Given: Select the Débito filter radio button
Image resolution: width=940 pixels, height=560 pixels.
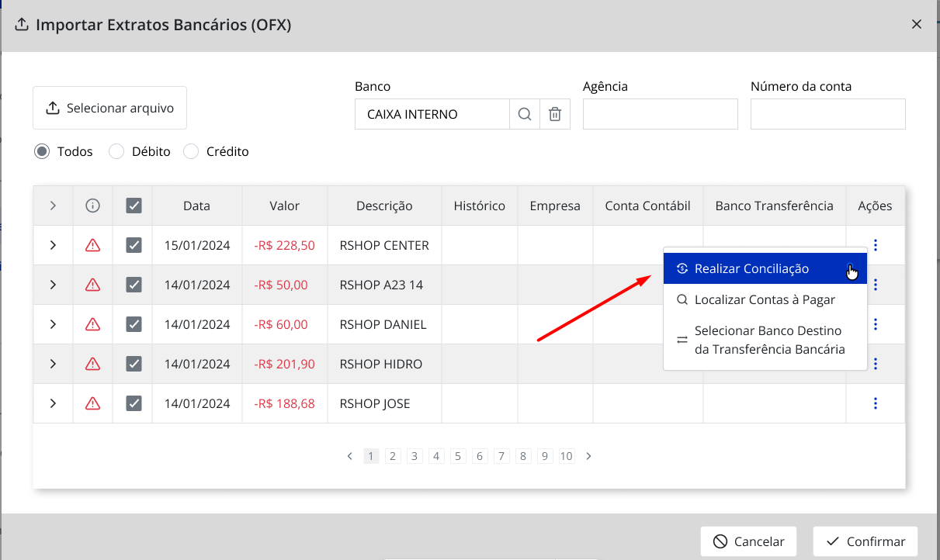Looking at the screenshot, I should click(x=116, y=151).
